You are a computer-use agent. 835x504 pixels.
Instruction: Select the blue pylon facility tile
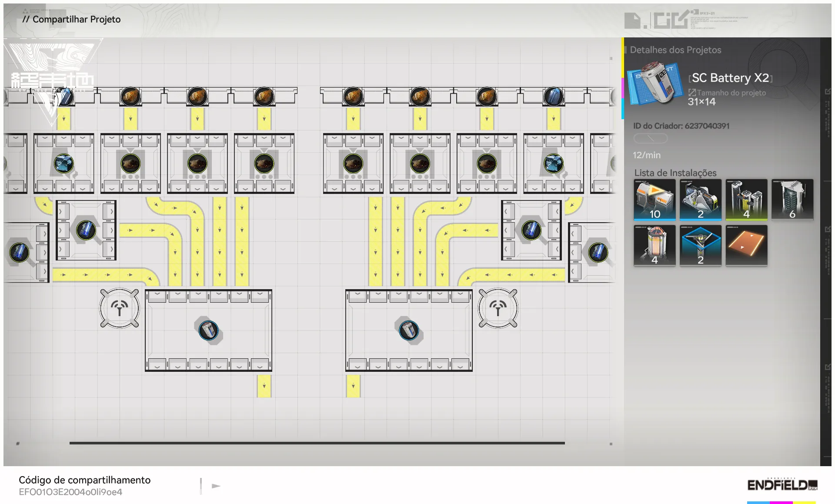(700, 245)
